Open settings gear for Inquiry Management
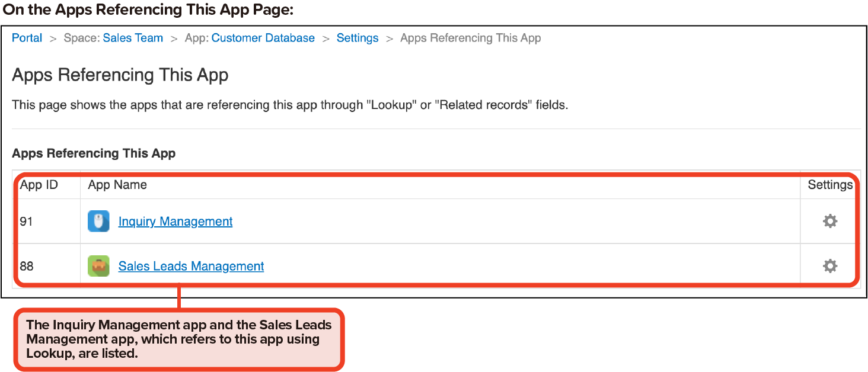The height and width of the screenshot is (372, 868). point(830,221)
